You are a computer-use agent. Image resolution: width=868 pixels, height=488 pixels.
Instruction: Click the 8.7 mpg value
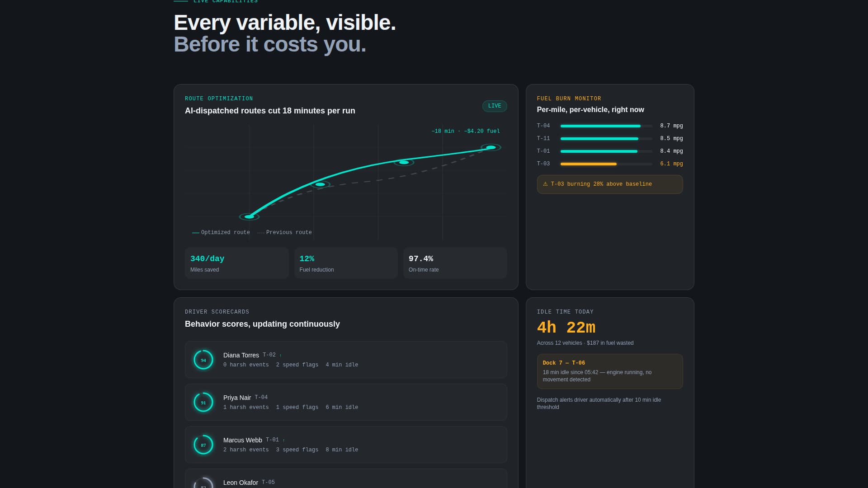[671, 126]
